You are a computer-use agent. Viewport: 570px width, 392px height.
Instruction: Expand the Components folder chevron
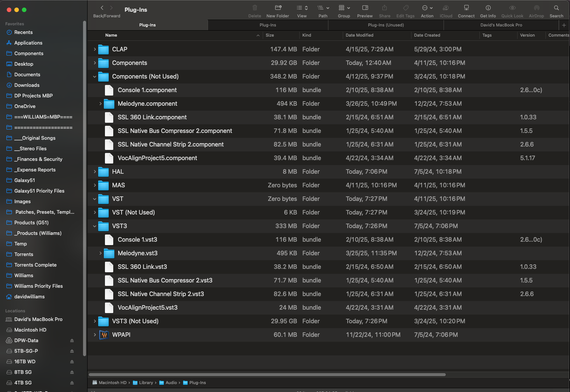95,63
